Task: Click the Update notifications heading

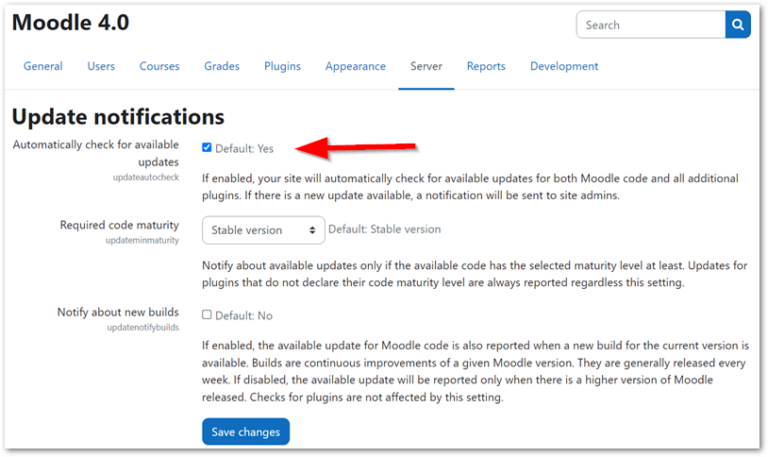Action: pyautogui.click(x=118, y=118)
